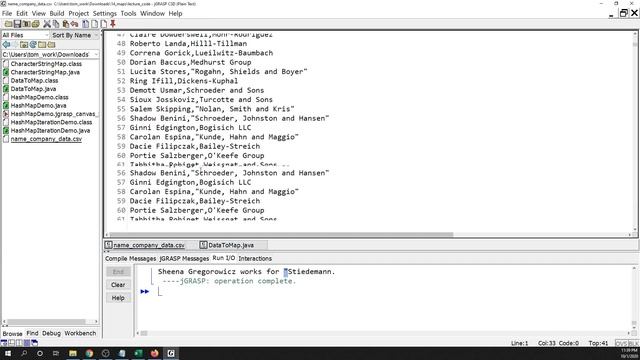Click the Windows Start button
This screenshot has height=360, width=640.
click(8, 353)
